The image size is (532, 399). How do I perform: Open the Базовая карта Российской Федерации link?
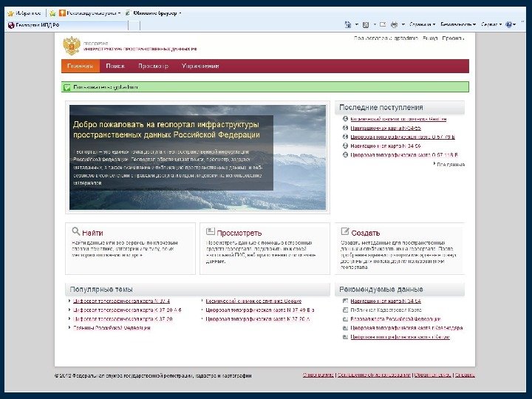click(x=395, y=319)
